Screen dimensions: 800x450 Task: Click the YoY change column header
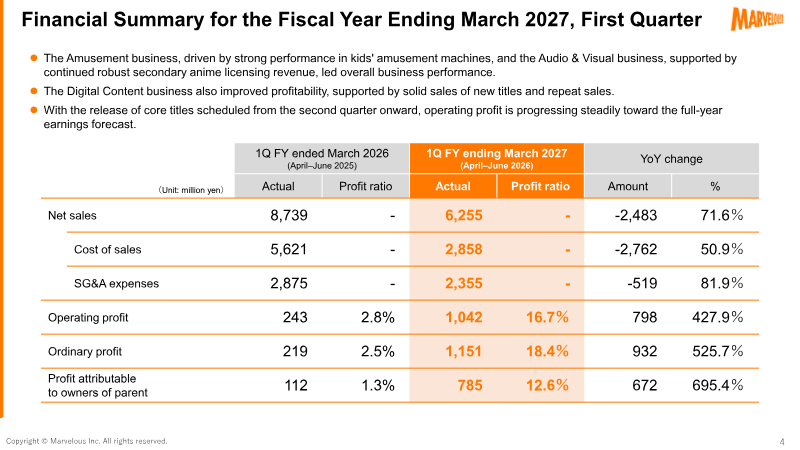(x=671, y=159)
